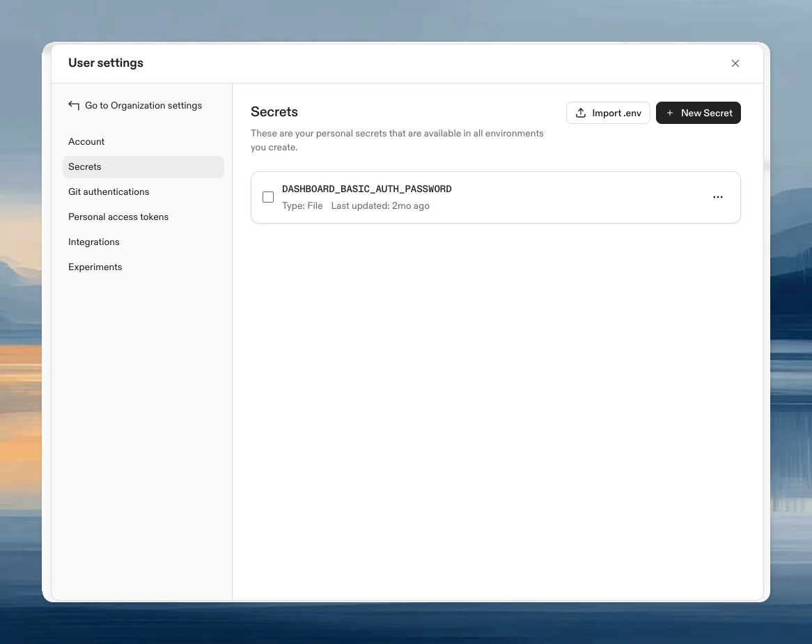812x644 pixels.
Task: Open the Account settings section
Action: [x=86, y=141]
